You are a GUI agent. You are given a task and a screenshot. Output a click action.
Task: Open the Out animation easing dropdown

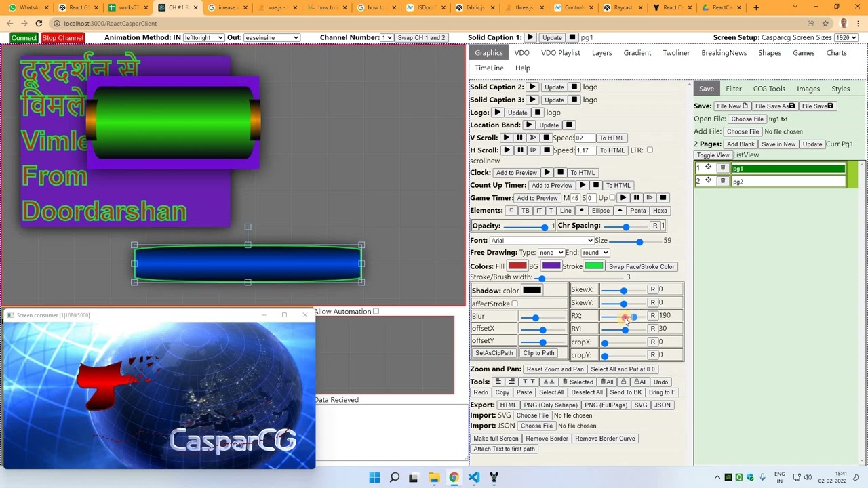click(x=271, y=37)
